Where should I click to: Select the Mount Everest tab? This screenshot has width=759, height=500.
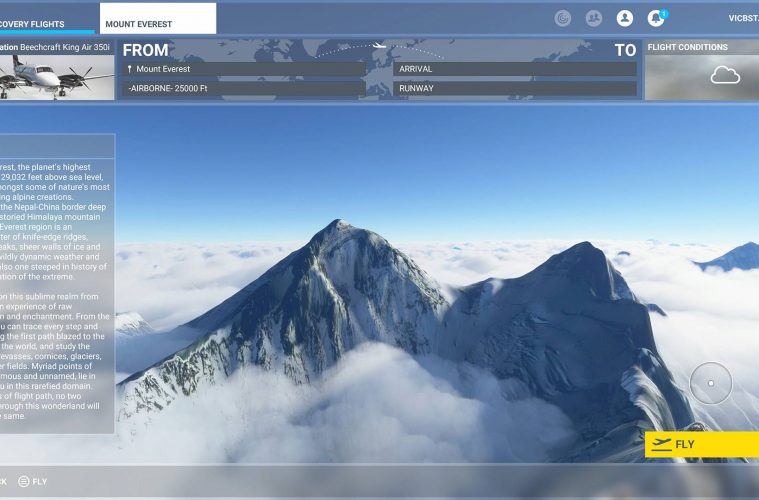click(x=158, y=19)
